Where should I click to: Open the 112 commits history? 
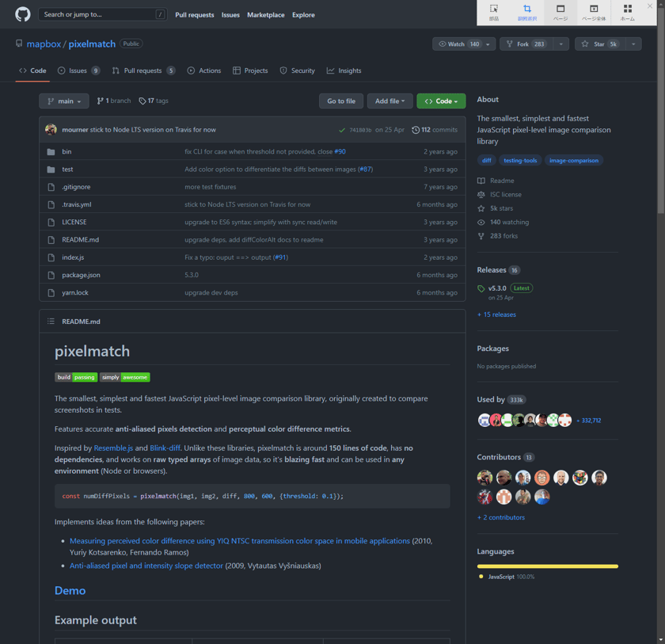pyautogui.click(x=435, y=130)
